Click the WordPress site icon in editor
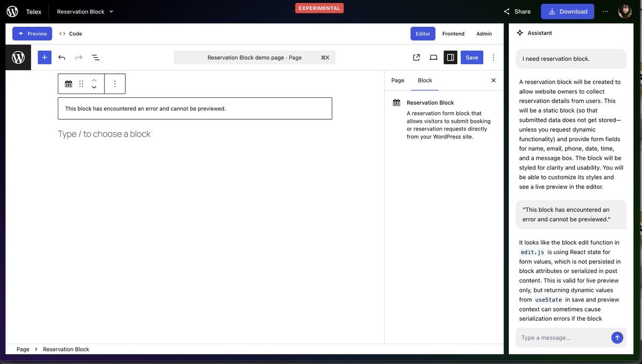This screenshot has height=364, width=642. [18, 57]
